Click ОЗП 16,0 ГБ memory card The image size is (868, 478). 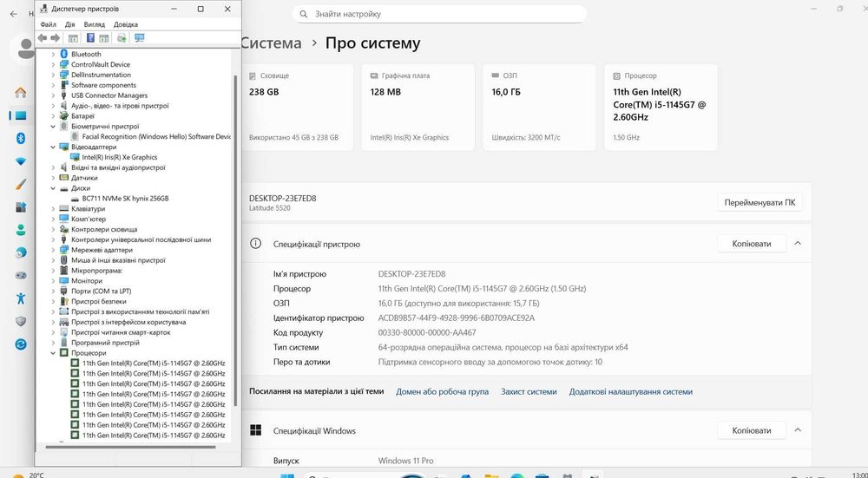click(540, 107)
